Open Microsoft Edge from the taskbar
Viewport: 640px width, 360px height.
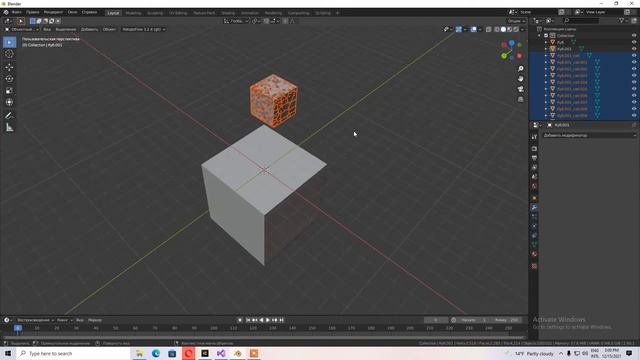[x=156, y=353]
